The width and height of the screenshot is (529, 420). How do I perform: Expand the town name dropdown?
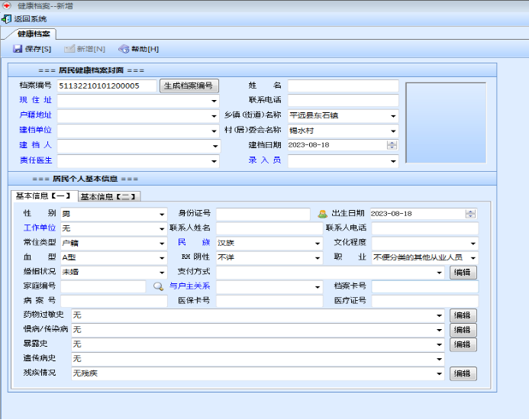[393, 116]
